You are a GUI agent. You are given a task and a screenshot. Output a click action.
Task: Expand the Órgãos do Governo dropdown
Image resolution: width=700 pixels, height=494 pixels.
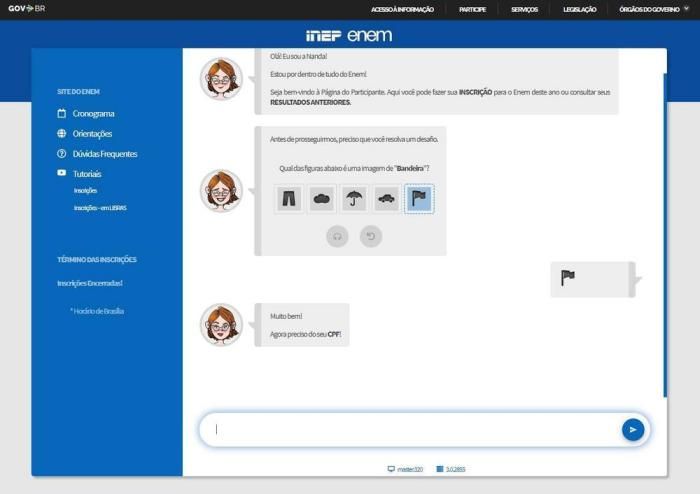click(x=654, y=9)
